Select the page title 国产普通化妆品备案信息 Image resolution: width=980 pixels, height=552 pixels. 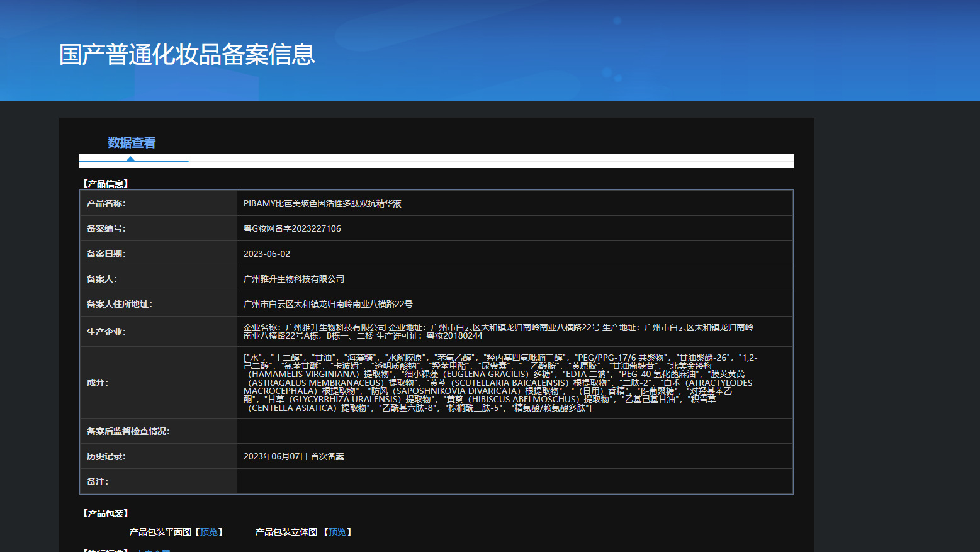[x=187, y=55]
